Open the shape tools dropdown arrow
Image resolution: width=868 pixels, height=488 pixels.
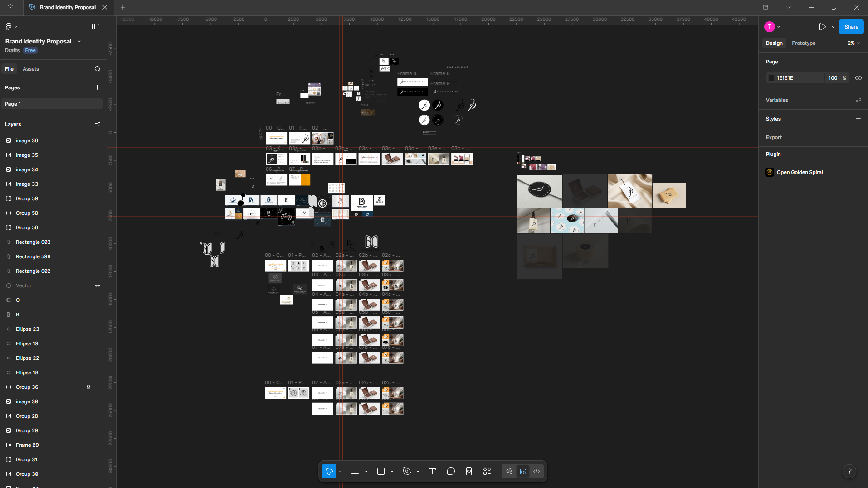(x=392, y=472)
